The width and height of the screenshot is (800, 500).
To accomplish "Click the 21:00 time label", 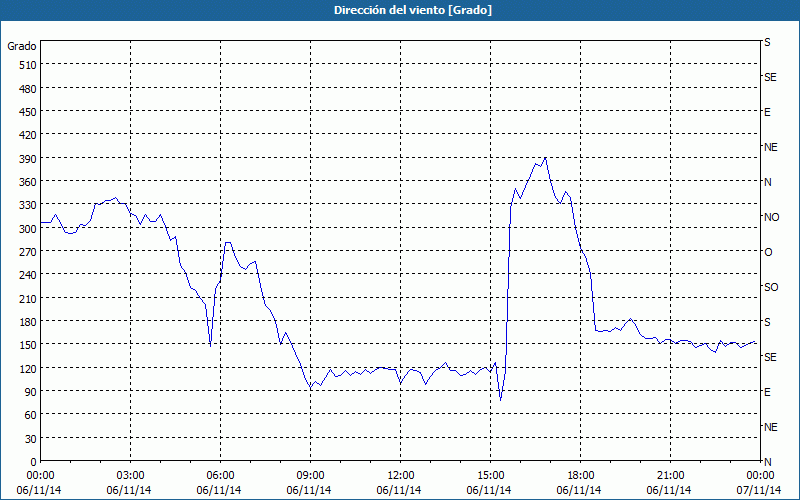I will 669,476.
